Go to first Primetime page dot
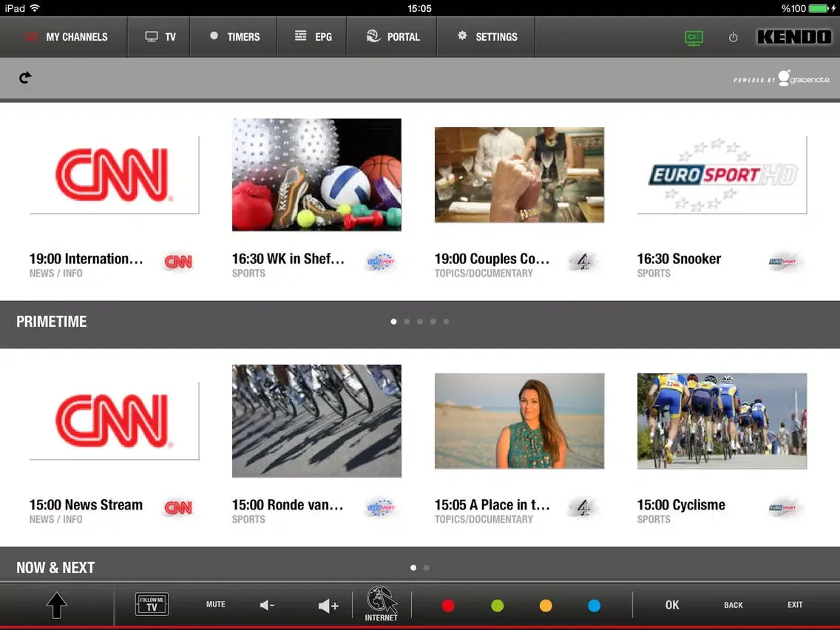840x630 pixels. point(393,322)
